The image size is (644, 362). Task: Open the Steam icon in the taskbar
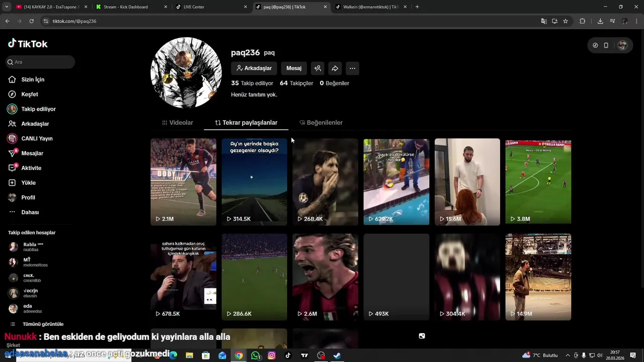click(338, 355)
